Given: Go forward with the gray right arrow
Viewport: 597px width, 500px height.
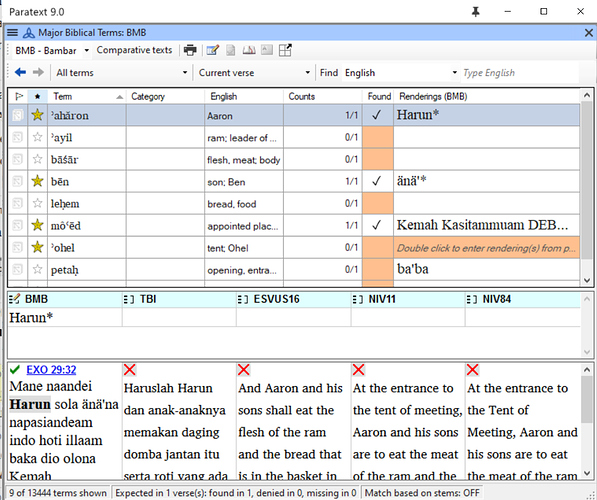Looking at the screenshot, I should [x=38, y=72].
